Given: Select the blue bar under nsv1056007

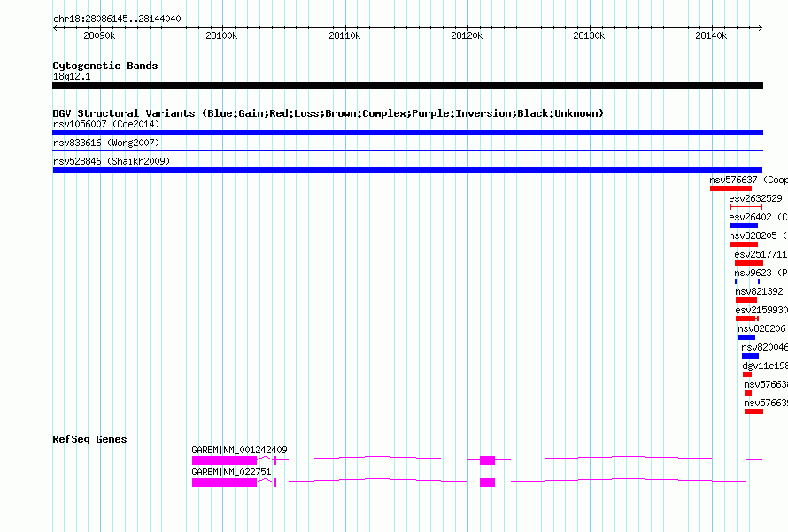Looking at the screenshot, I should click(x=407, y=133).
